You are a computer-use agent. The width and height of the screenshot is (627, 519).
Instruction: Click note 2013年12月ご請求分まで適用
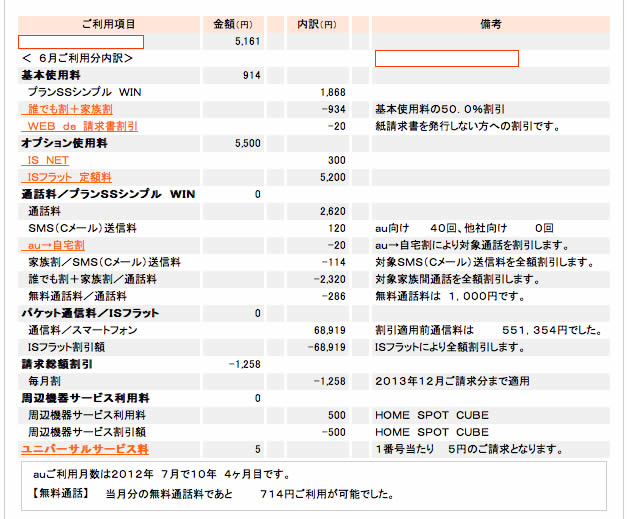(x=452, y=381)
